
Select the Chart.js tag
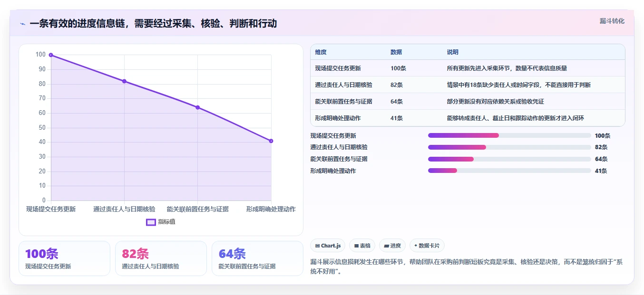click(x=328, y=246)
